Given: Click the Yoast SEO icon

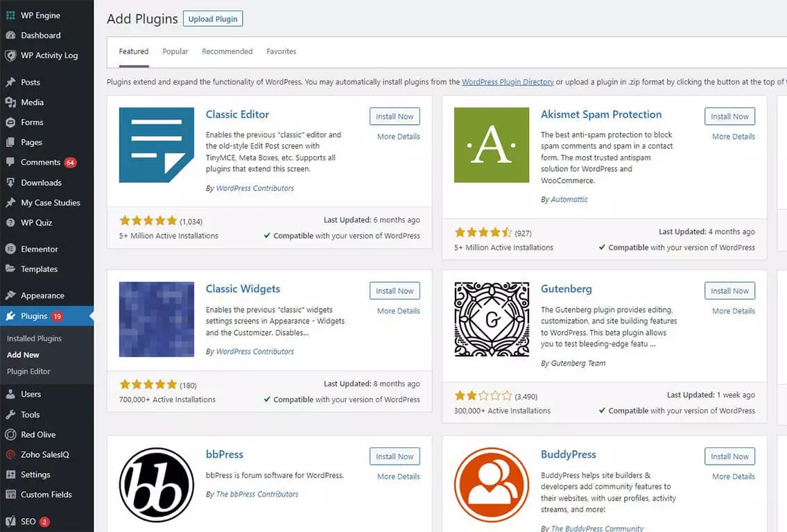Looking at the screenshot, I should (x=10, y=522).
